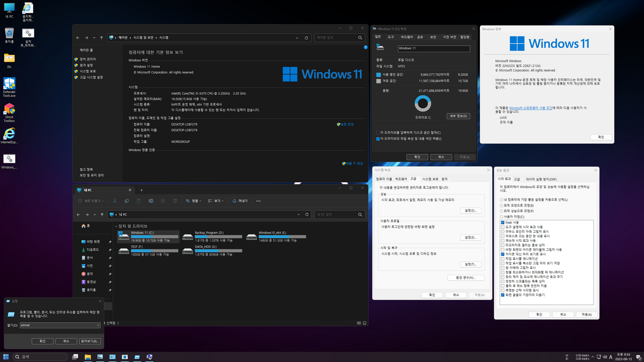Click the Rename icon in 내 PC toolbar
The image size is (644, 362).
coord(151,201)
